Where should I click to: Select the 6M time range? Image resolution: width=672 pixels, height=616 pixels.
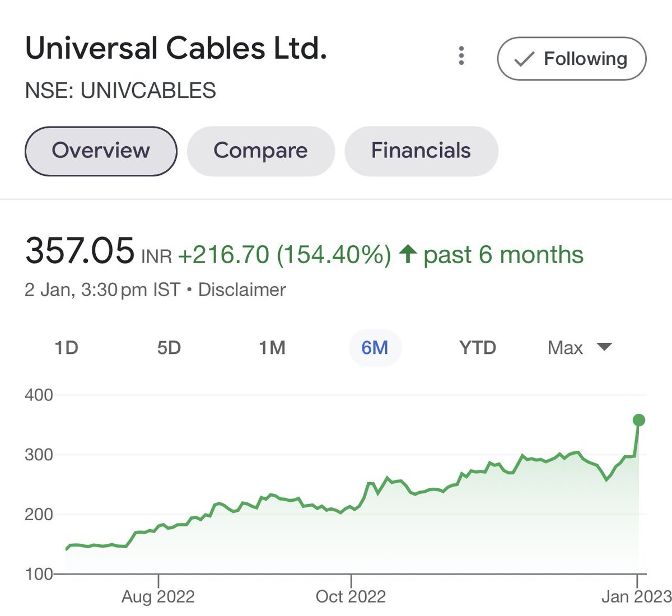pos(375,348)
